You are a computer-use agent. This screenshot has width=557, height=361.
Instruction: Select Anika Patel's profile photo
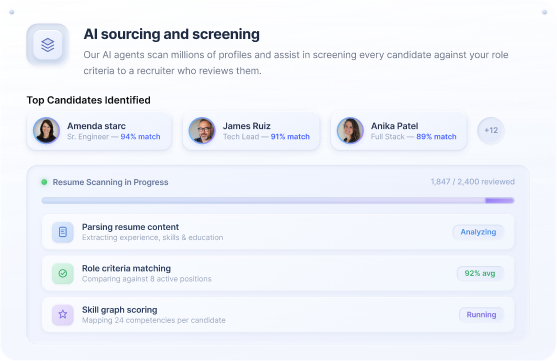click(x=350, y=130)
